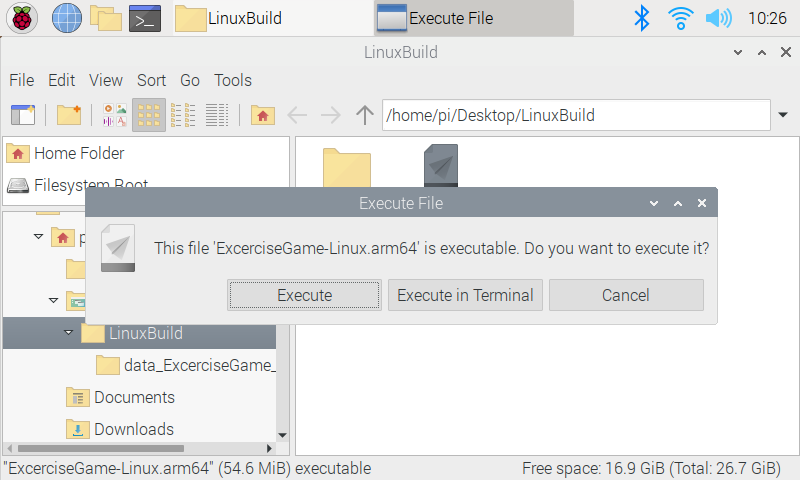Click the location path input field

[576, 115]
